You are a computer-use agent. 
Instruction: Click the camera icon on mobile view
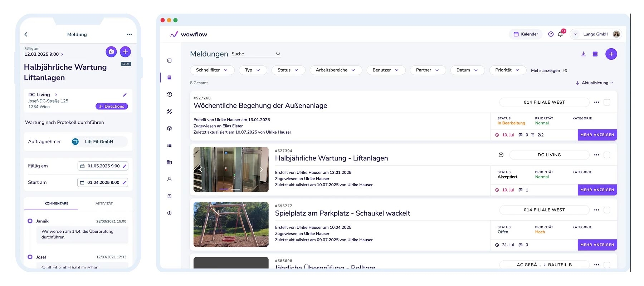coord(111,52)
